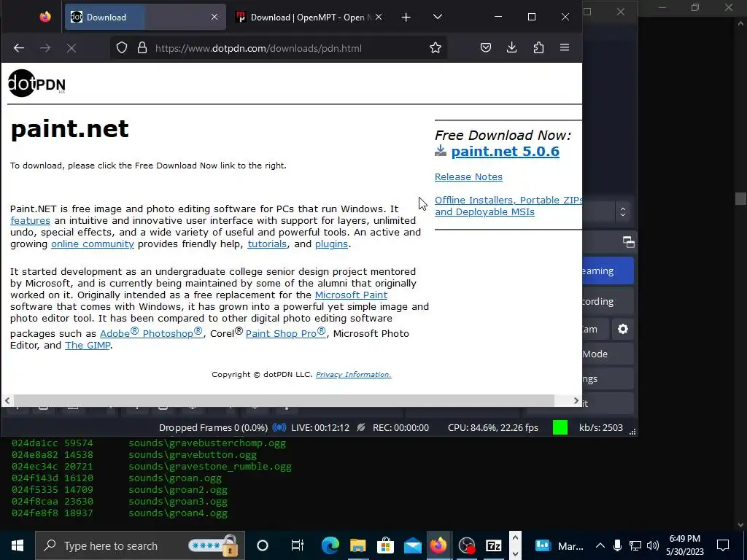Visit the online community link
Viewport: 747px width, 560px height.
coord(93,244)
